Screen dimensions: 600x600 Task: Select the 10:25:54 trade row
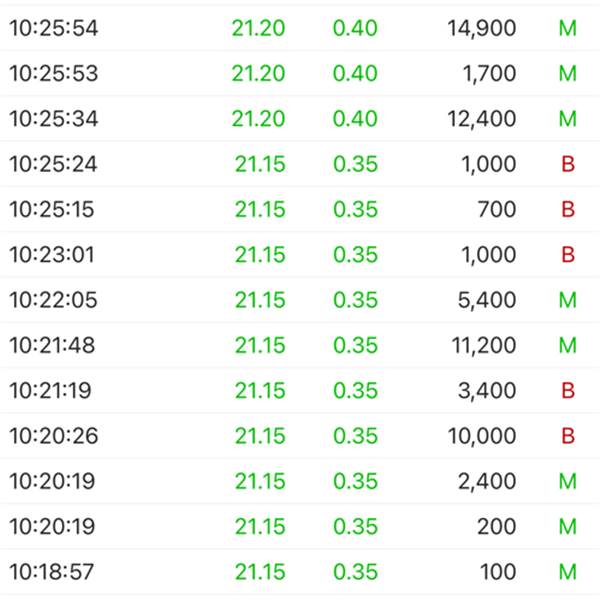click(300, 28)
